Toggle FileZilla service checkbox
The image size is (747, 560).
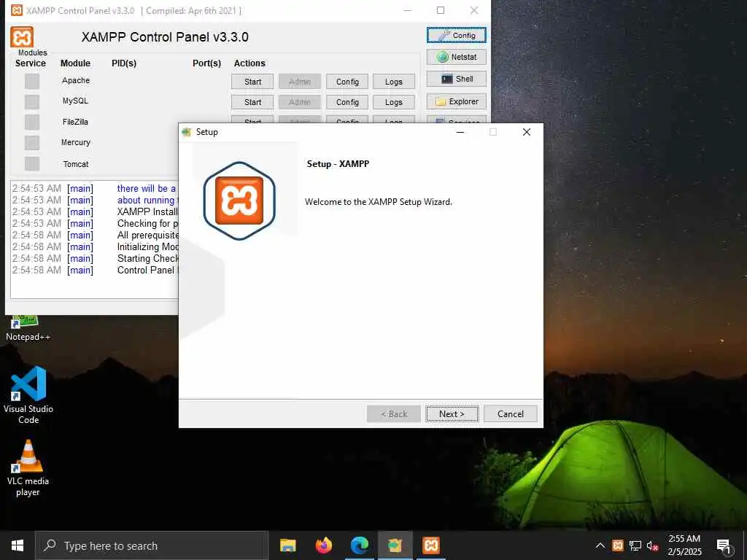point(32,122)
